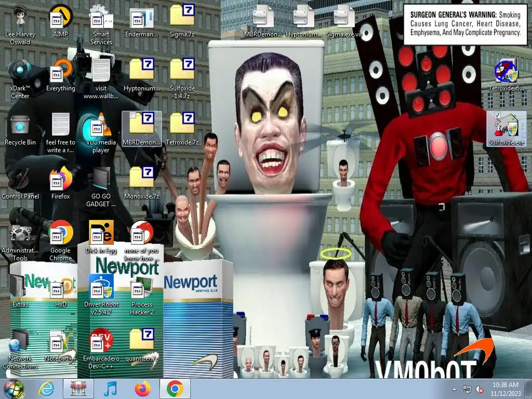532x399 pixels.
Task: Open Control Panel from desktop
Action: 20,183
